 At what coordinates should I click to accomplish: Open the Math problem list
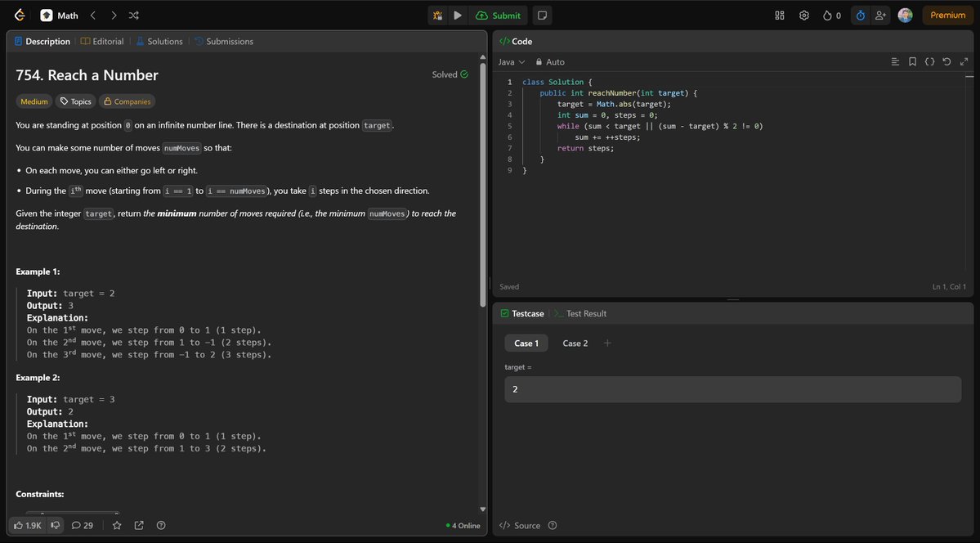(60, 15)
